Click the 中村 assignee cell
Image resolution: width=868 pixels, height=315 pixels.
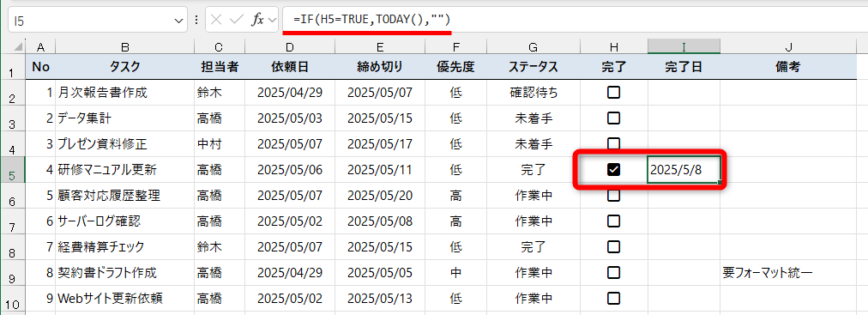[x=220, y=144]
